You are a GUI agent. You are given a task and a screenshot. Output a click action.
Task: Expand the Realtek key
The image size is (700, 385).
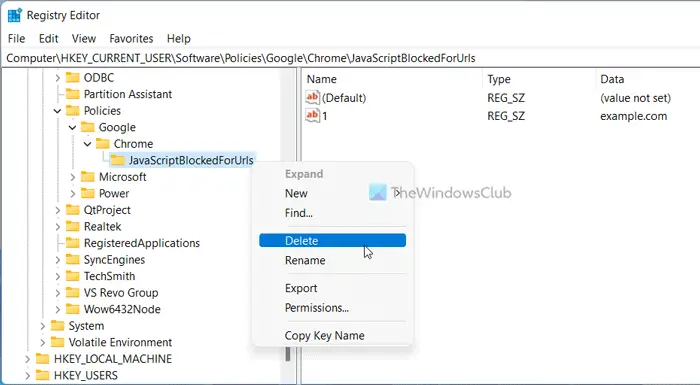(x=58, y=226)
